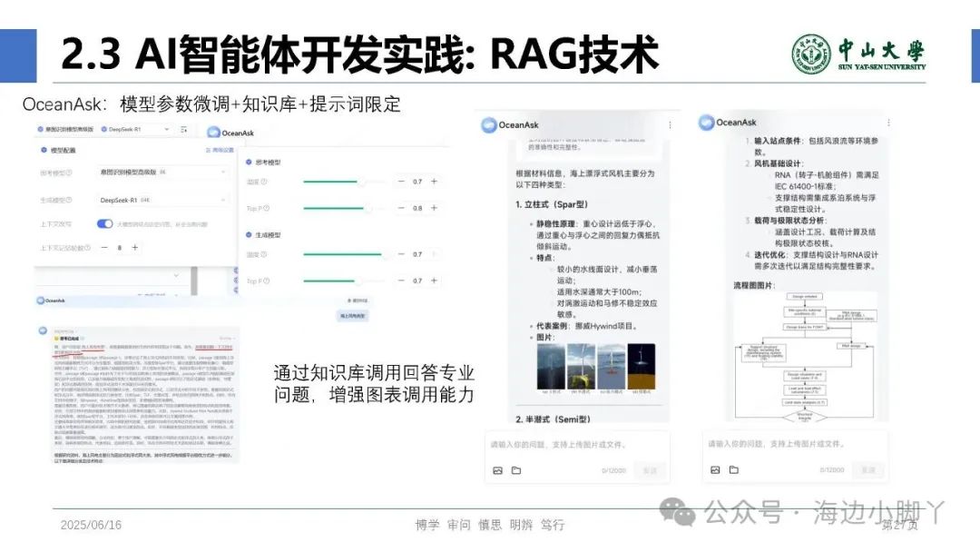Click the 思考模型 温度 slider track
This screenshot has width=980, height=552.
[x=345, y=182]
